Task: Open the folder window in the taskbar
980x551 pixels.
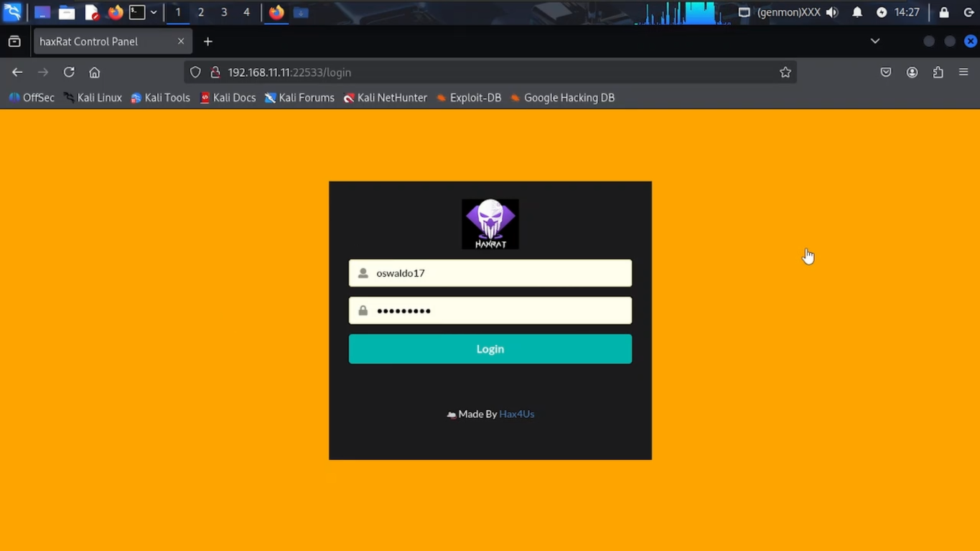Action: [x=302, y=12]
